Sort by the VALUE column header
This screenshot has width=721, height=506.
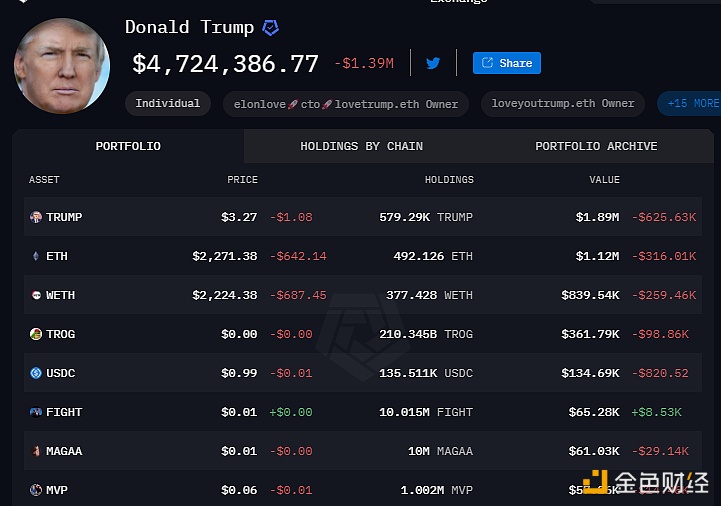point(604,180)
